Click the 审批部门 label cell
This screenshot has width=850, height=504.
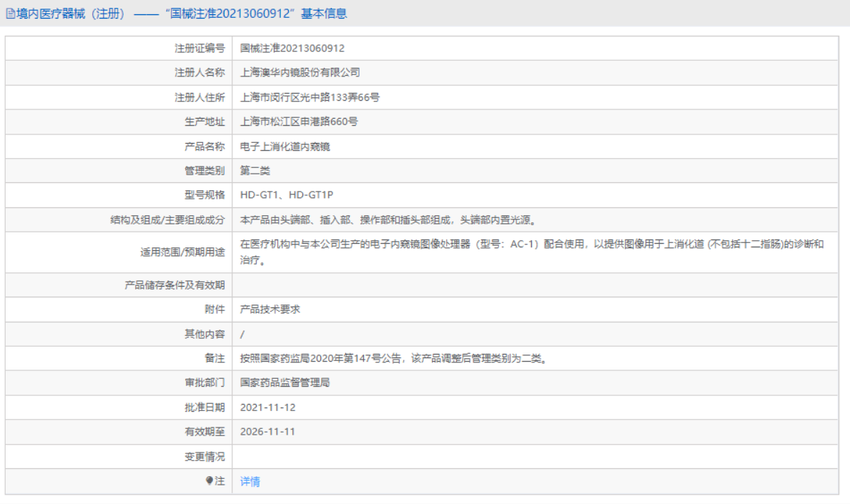pos(119,382)
